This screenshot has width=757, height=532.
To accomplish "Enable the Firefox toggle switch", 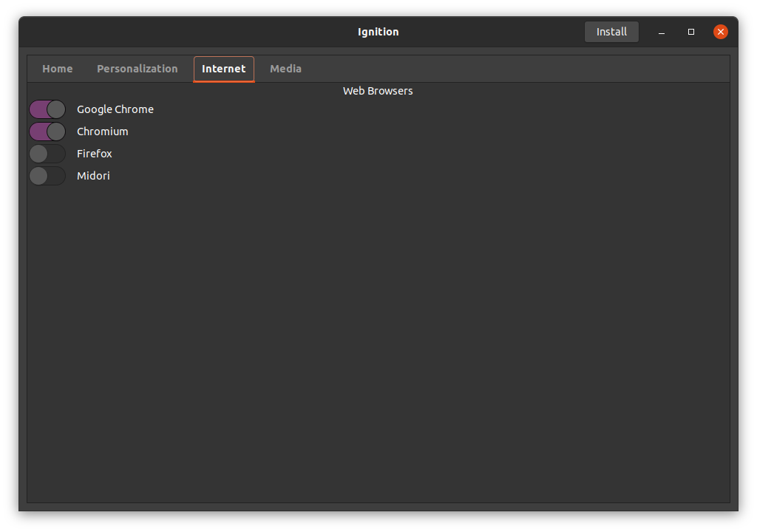I will tap(47, 154).
